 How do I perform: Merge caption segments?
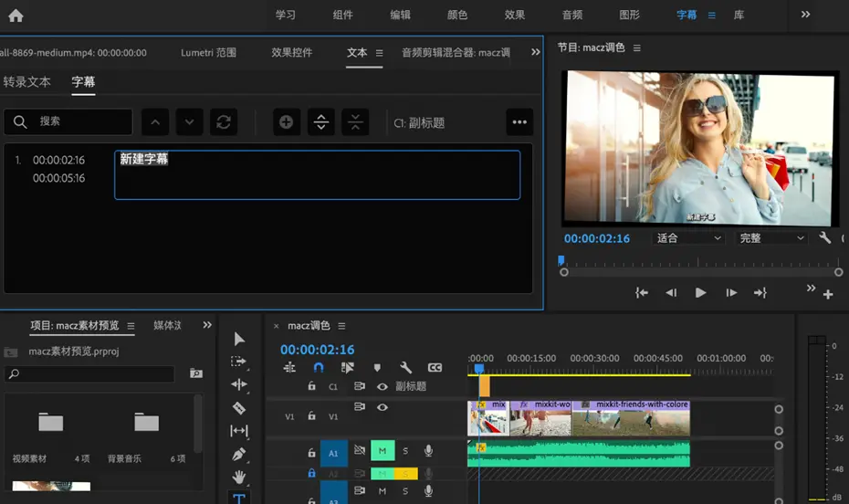click(x=355, y=122)
